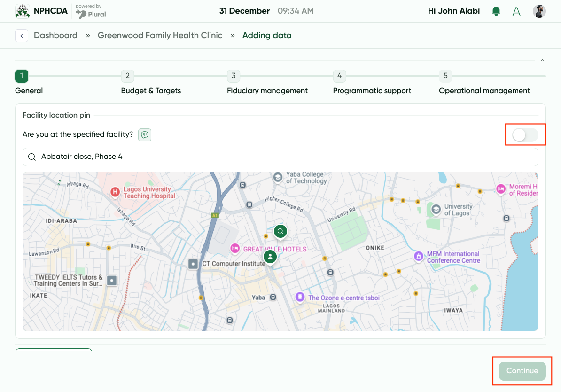Click the person location pin on map
The image size is (561, 392).
click(270, 257)
